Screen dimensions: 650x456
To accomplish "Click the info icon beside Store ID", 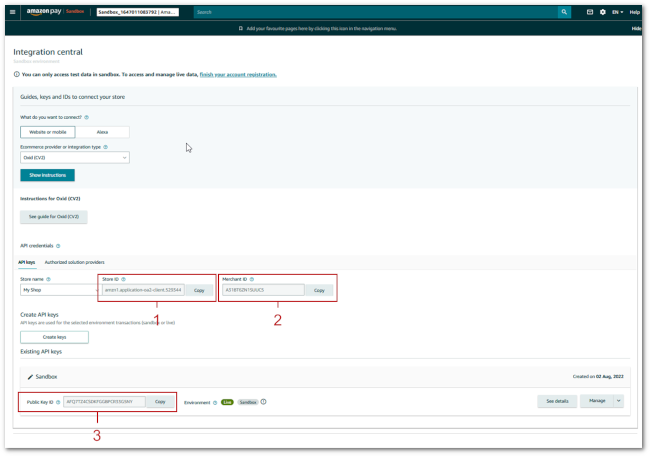I will coord(125,279).
